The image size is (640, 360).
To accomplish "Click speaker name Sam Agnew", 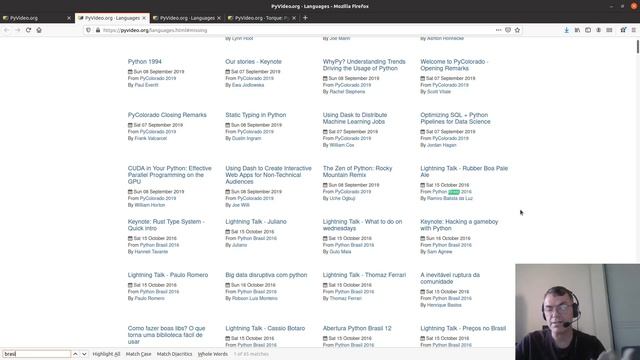I will coord(440,252).
